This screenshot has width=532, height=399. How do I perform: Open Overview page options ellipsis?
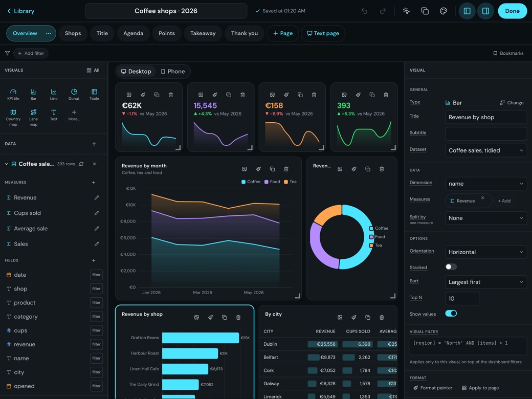(x=49, y=33)
